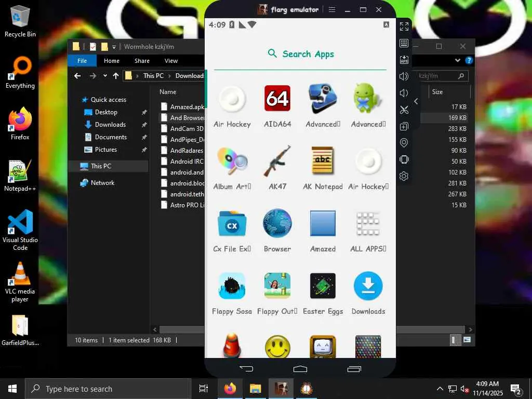The image size is (532, 399).
Task: Open Explorer help question mark
Action: pyautogui.click(x=469, y=60)
